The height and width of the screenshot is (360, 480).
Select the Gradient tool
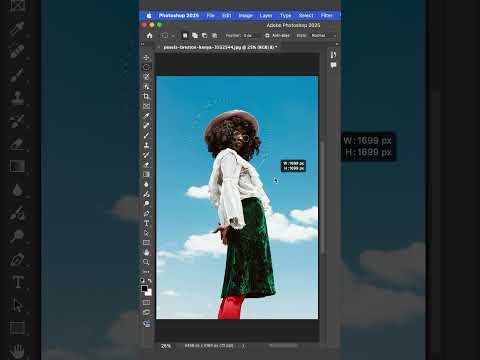click(x=146, y=174)
